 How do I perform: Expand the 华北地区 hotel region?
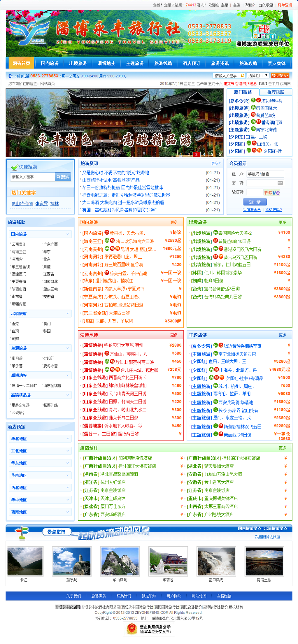click(x=40, y=439)
